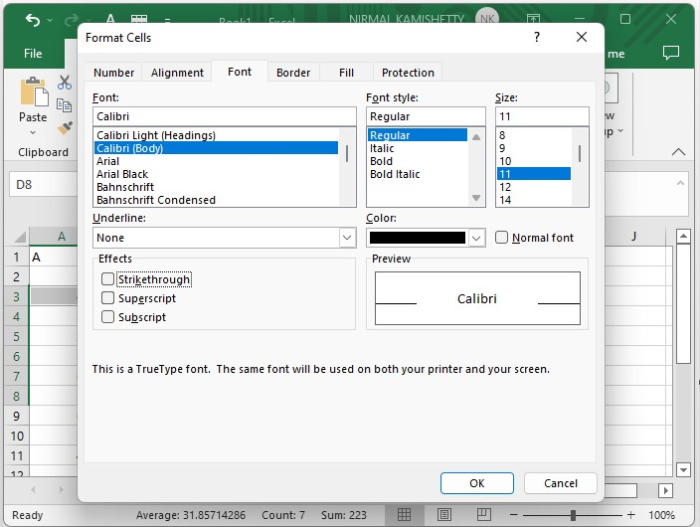Open the Protection tab
The image size is (700, 527).
click(x=408, y=72)
